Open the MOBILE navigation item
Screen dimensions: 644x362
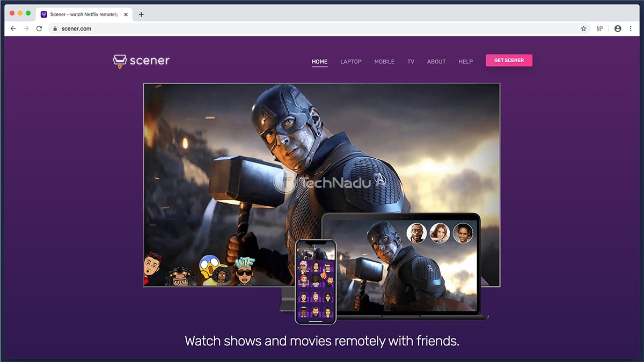(384, 62)
